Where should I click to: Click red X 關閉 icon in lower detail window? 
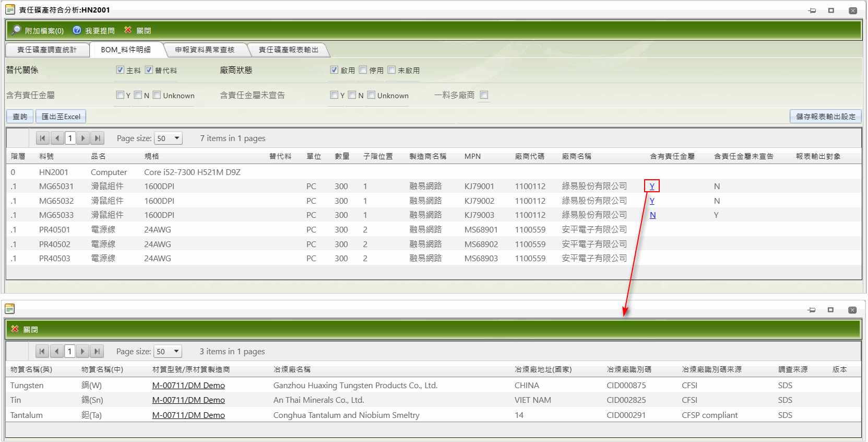click(x=15, y=329)
